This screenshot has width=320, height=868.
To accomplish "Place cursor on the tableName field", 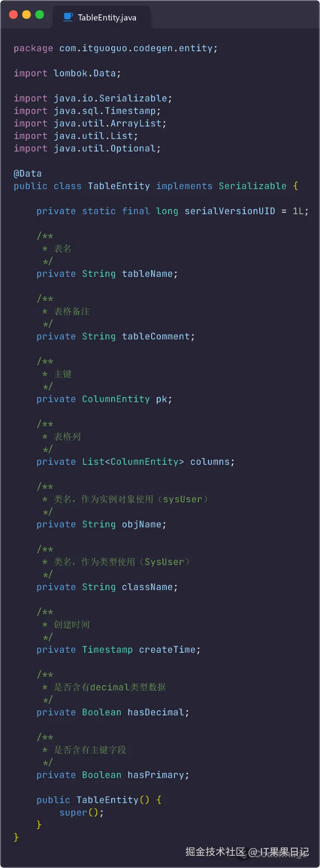I will [x=147, y=274].
